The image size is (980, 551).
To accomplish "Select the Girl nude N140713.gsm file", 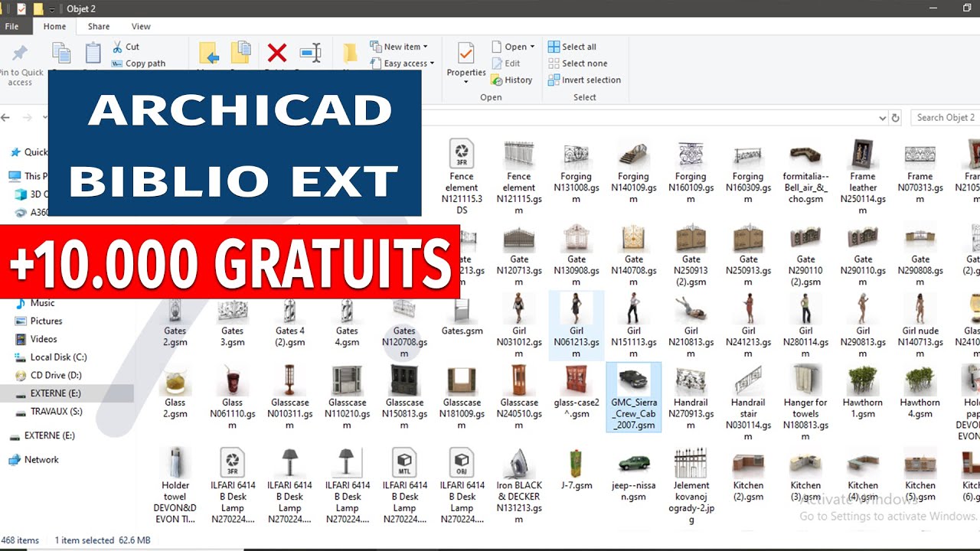I will pyautogui.click(x=920, y=325).
